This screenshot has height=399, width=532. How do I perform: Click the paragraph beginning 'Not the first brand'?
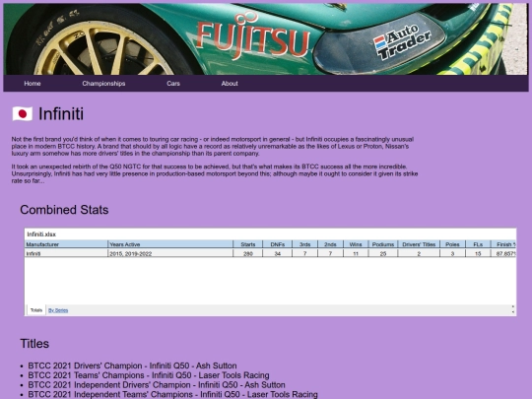[213, 146]
